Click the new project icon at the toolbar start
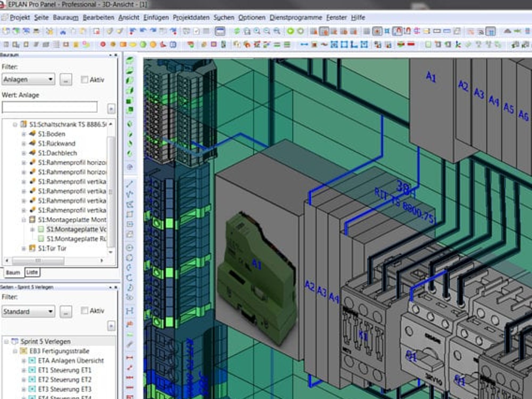Image resolution: width=532 pixels, height=399 pixels. click(6, 31)
